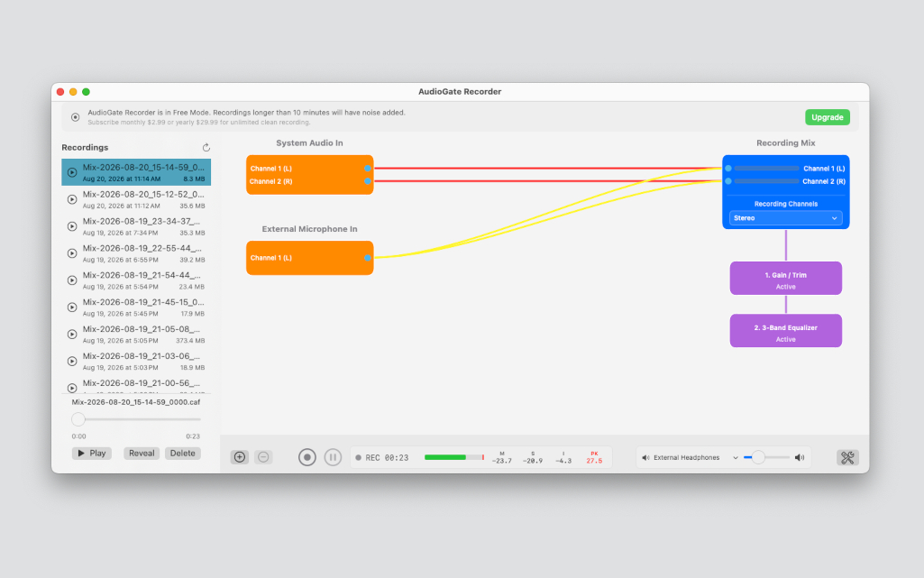Select recording Mix-2026-08-19_23-34-37 row
This screenshot has height=578, width=924.
[136, 226]
